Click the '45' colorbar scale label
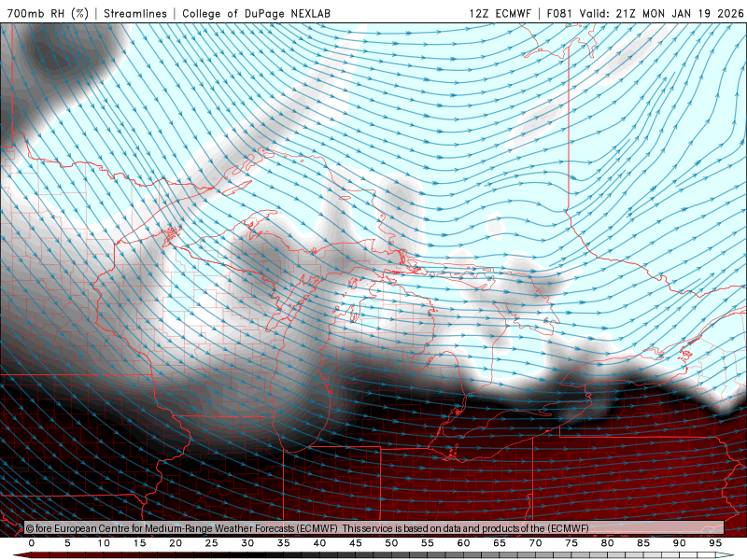 click(356, 543)
